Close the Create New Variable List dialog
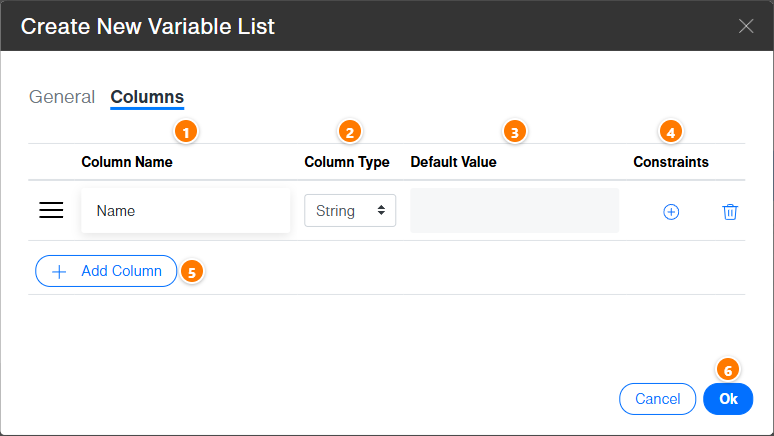This screenshot has width=774, height=436. (746, 26)
